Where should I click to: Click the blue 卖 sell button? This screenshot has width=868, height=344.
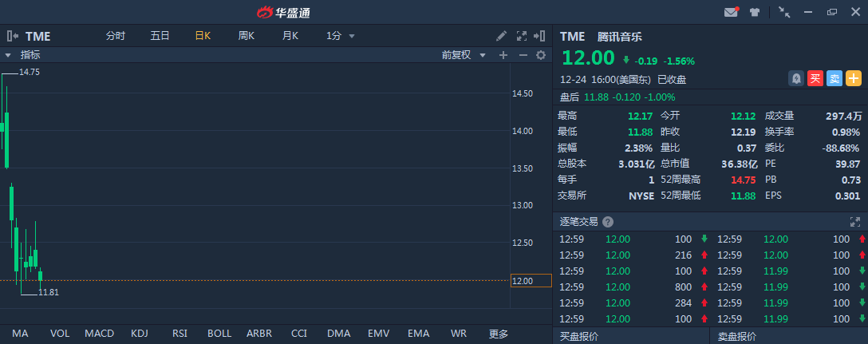834,78
